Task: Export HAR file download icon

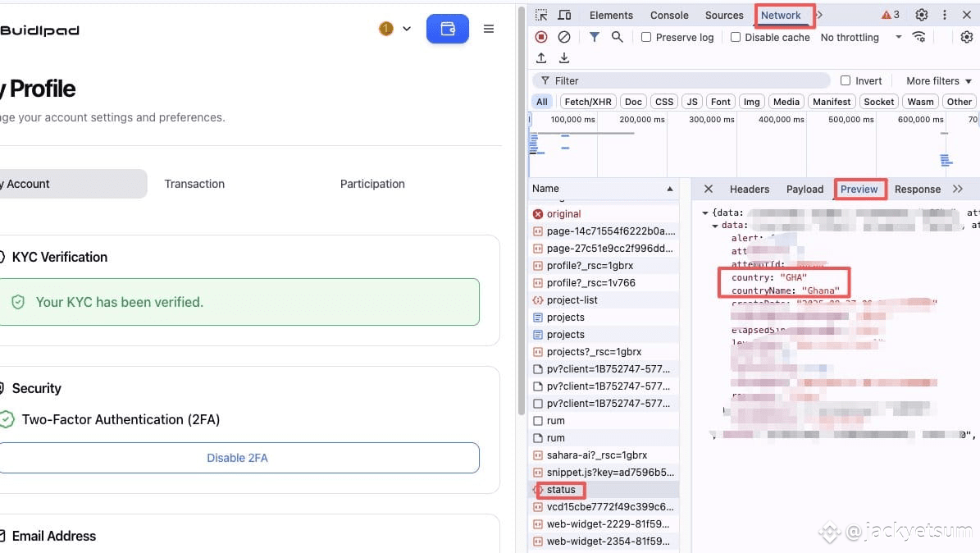Action: [563, 57]
